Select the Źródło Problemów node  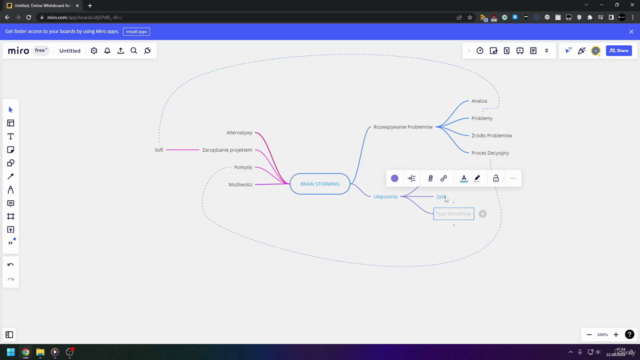(x=491, y=136)
